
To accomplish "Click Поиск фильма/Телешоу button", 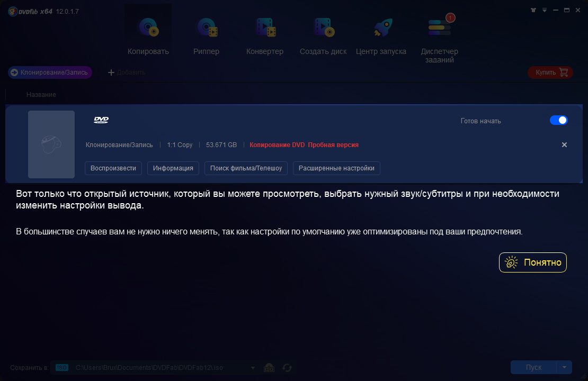I will click(246, 168).
